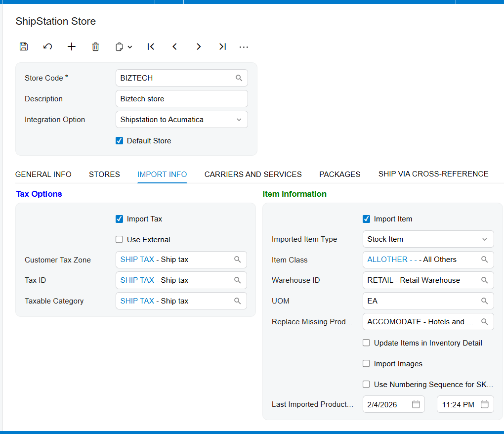Click into the Description field
The width and height of the screenshot is (504, 434).
[x=182, y=99]
